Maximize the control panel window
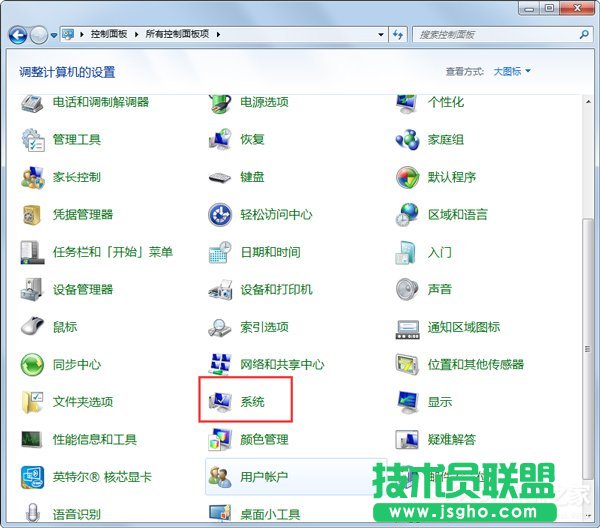Image resolution: width=600 pixels, height=528 pixels. pyautogui.click(x=550, y=8)
